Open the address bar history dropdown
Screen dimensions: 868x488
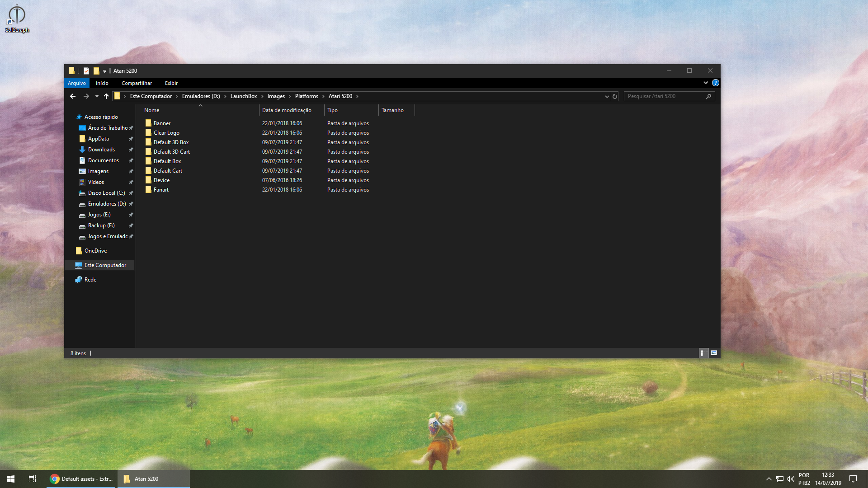pos(607,96)
